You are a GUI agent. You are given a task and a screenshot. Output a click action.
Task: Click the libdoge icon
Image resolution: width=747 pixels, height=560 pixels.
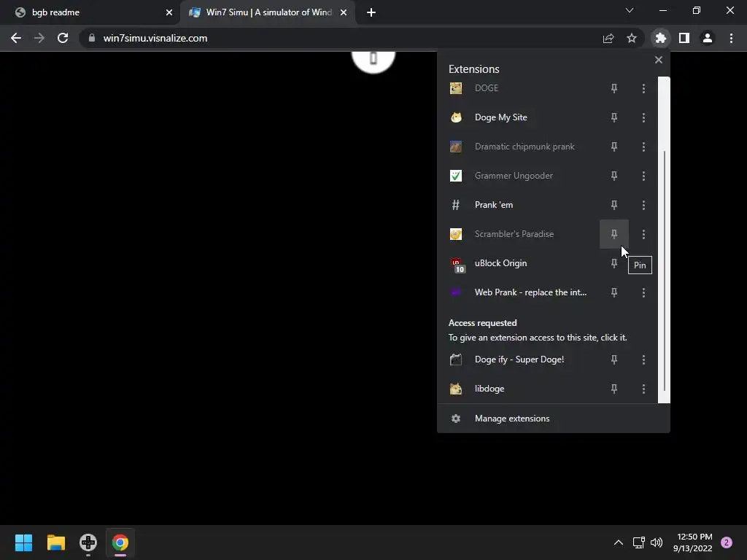(456, 389)
